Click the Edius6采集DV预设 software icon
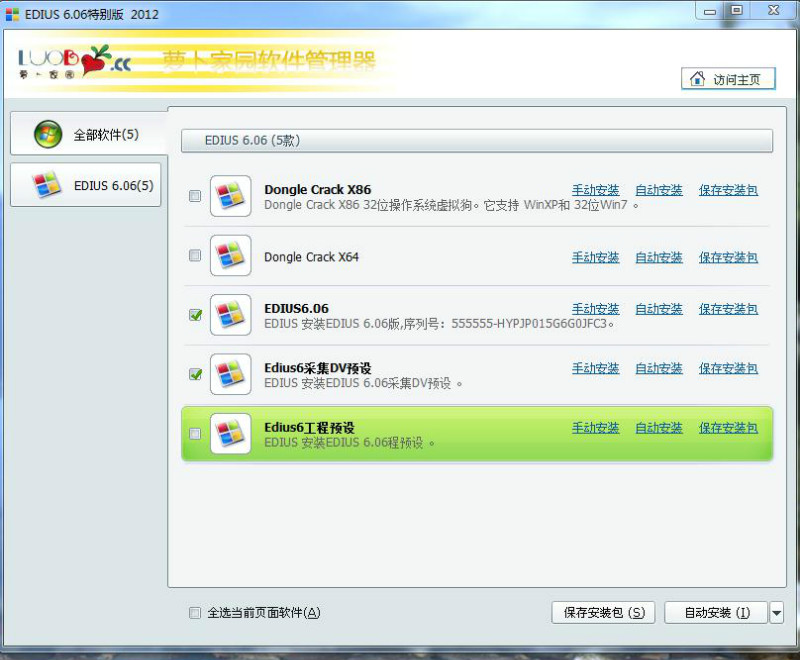The image size is (800, 660). coord(231,374)
